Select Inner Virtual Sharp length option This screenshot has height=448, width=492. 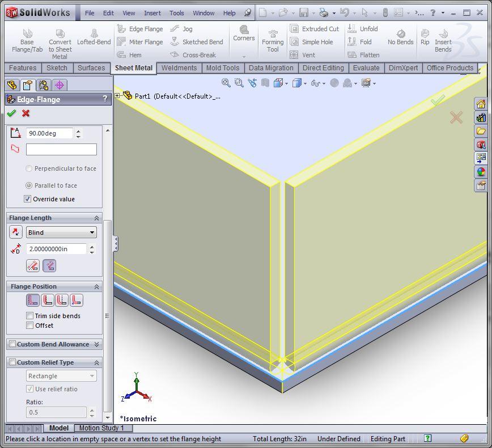coord(49,265)
